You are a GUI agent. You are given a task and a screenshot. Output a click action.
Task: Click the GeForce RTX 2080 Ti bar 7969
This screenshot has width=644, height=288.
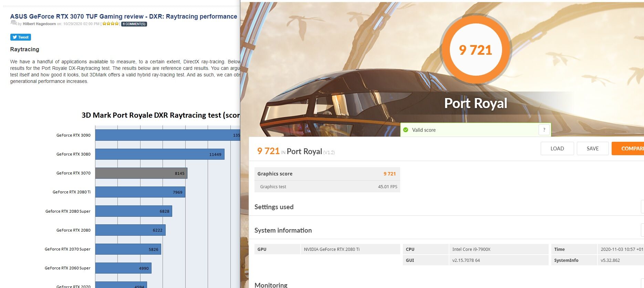pyautogui.click(x=140, y=192)
